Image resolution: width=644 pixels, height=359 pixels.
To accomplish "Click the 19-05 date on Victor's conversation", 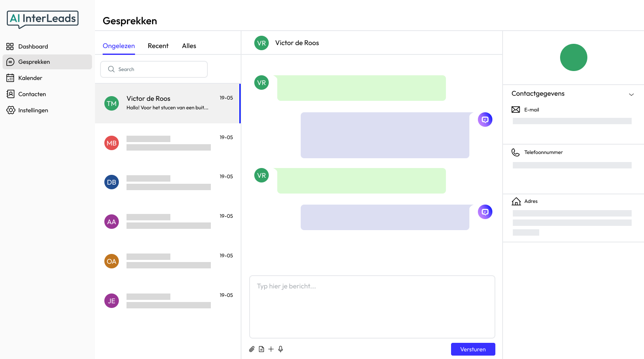I will tap(226, 98).
